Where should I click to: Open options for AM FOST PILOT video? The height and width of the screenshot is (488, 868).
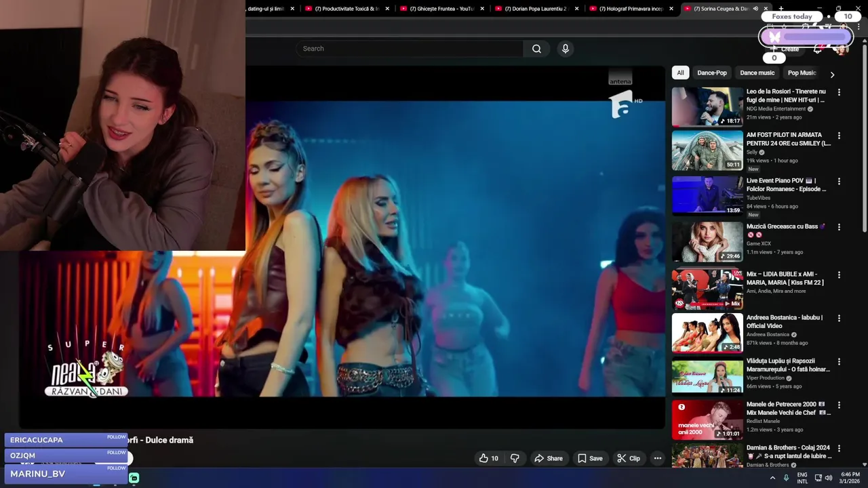839,136
